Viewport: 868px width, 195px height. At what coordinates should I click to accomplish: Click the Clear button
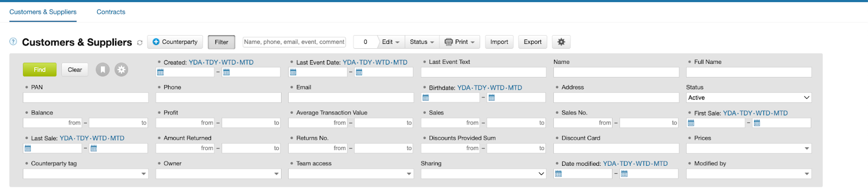point(75,69)
